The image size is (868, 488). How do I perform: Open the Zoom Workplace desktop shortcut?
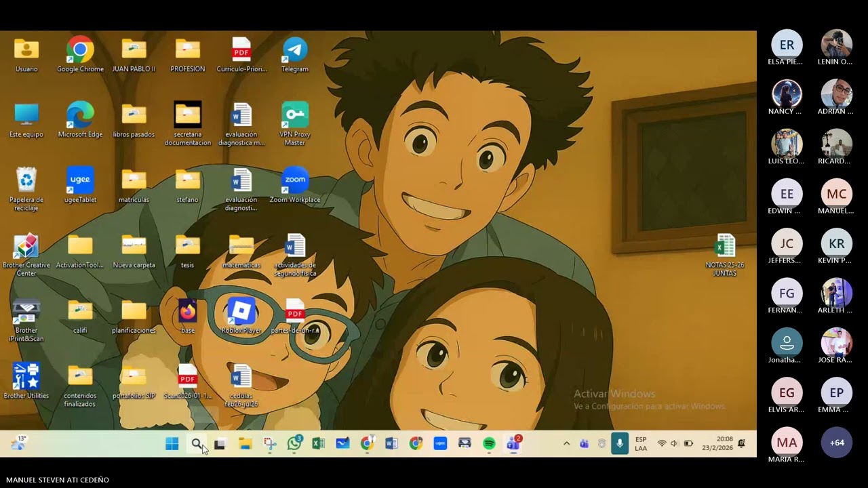(295, 185)
